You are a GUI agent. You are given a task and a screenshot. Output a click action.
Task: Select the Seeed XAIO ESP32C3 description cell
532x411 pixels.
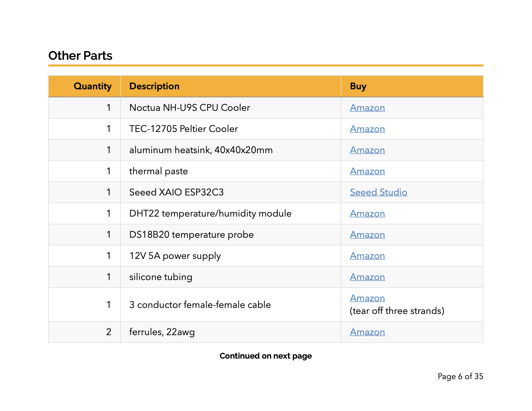(231, 192)
